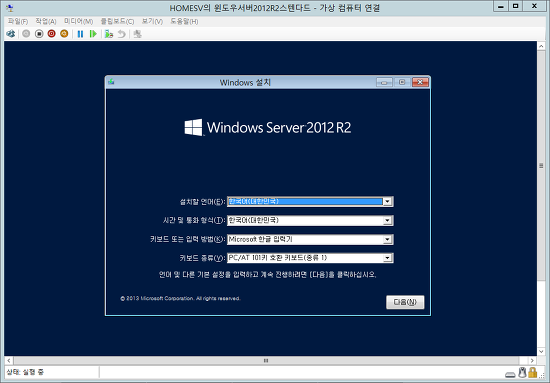Save VM state with the orange icon

tap(64, 34)
